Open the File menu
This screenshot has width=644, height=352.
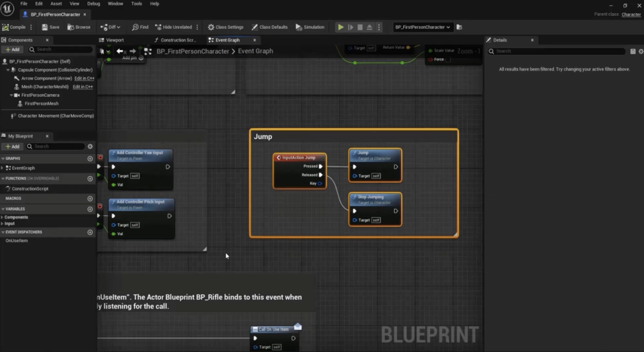pos(24,3)
